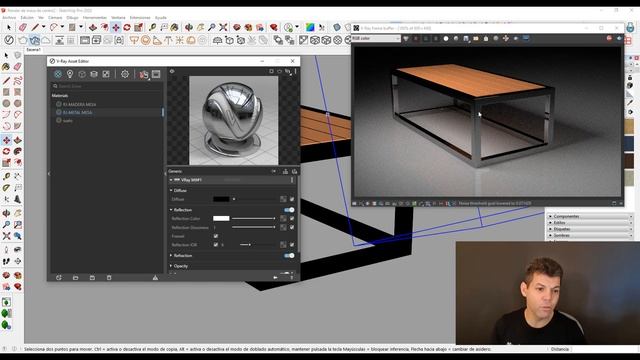This screenshot has width=640, height=360.
Task: Open the white Reflection Color swatch
Action: point(221,218)
